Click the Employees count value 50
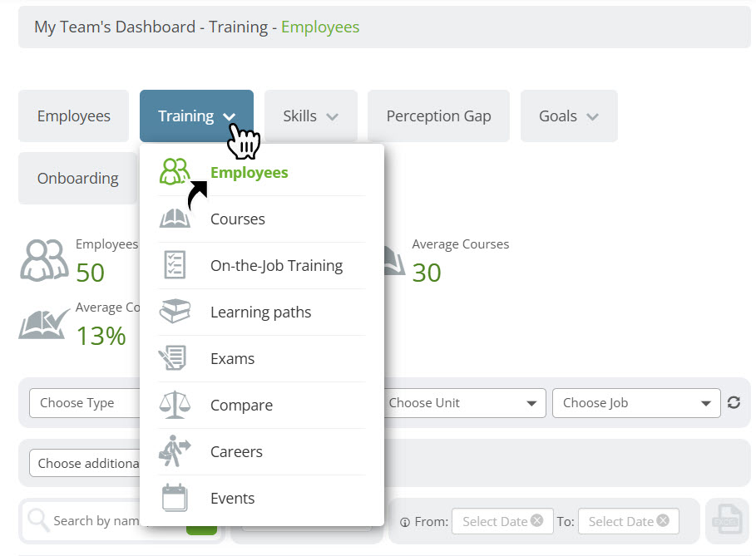Image resolution: width=756 pixels, height=556 pixels. tap(90, 273)
